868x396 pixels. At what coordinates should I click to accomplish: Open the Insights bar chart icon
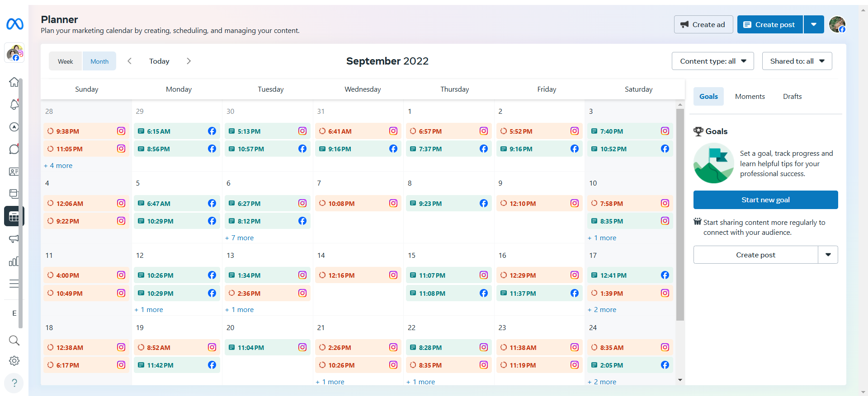point(14,261)
